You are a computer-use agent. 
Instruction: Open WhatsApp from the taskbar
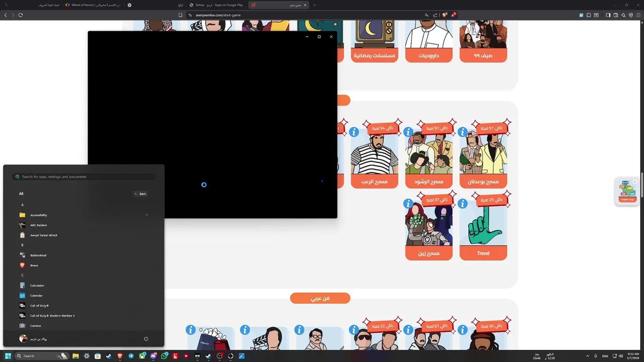[x=165, y=356]
